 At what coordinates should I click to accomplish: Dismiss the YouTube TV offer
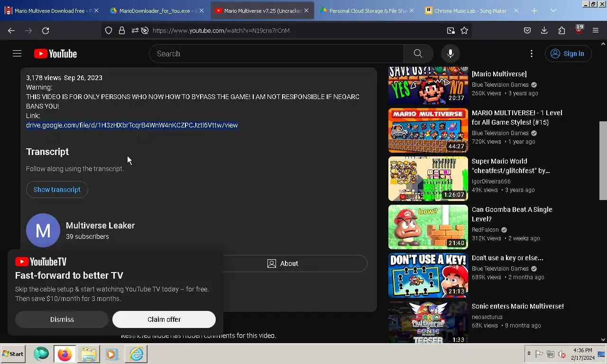point(62,319)
